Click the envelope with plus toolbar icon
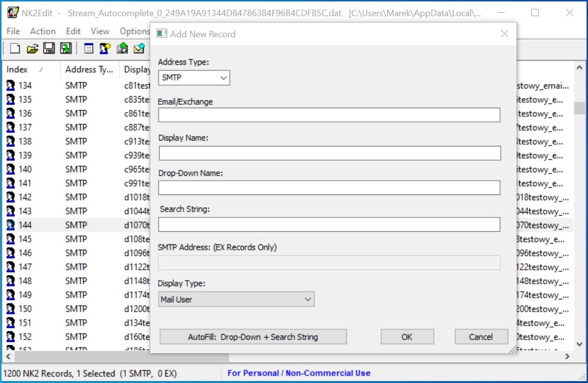The image size is (588, 383). click(139, 48)
